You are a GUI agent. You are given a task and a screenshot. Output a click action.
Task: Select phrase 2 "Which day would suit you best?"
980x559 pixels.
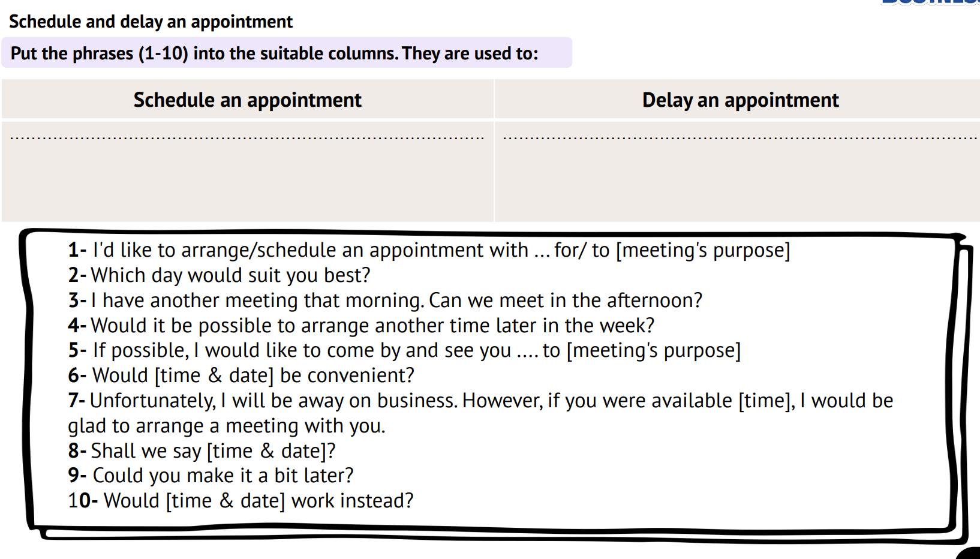click(220, 275)
